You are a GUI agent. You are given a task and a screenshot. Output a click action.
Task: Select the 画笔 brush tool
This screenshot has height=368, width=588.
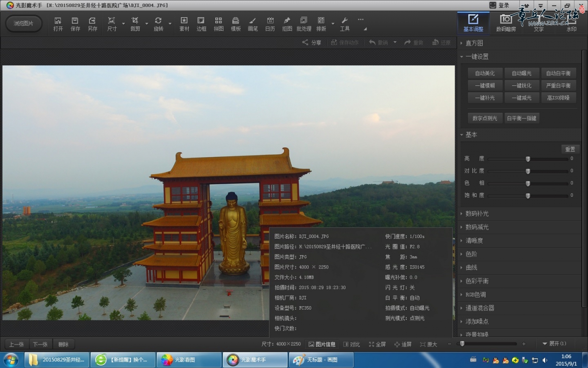click(x=252, y=24)
